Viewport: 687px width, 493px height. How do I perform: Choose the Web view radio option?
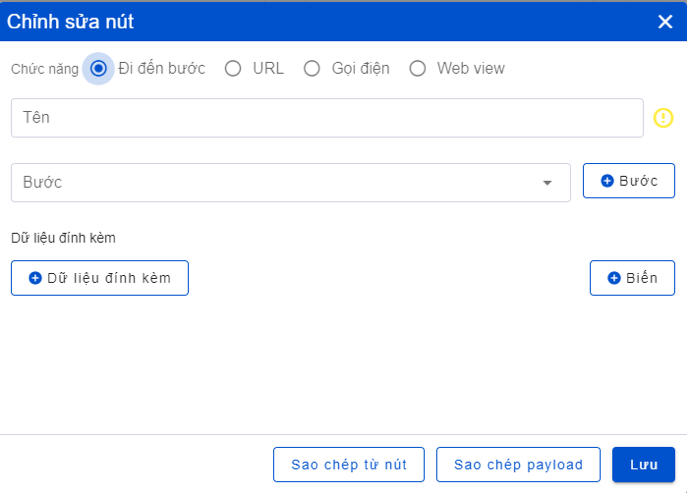[x=417, y=68]
